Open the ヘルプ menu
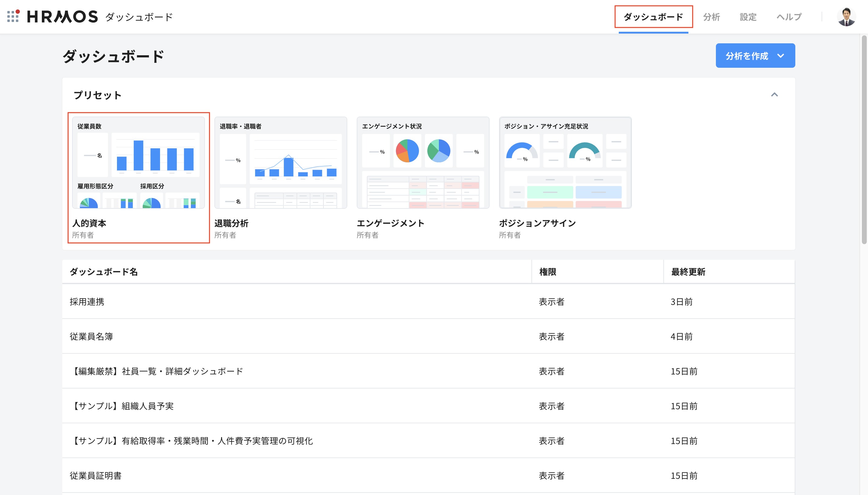Image resolution: width=868 pixels, height=495 pixels. pyautogui.click(x=789, y=17)
